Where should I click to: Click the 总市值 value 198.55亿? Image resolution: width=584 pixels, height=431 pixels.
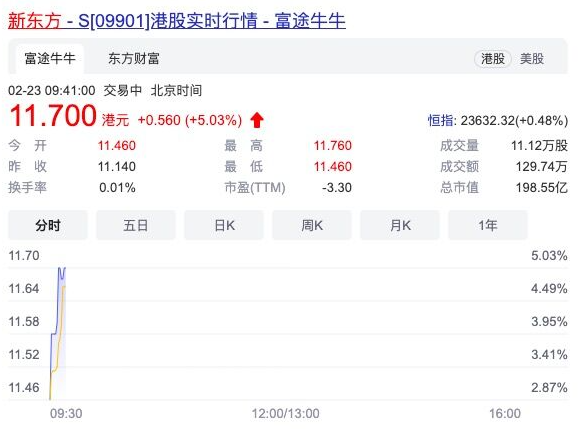(542, 187)
